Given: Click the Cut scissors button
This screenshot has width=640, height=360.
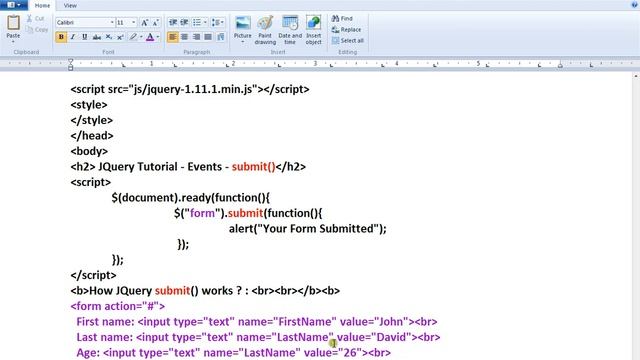Looking at the screenshot, I should (x=36, y=18).
